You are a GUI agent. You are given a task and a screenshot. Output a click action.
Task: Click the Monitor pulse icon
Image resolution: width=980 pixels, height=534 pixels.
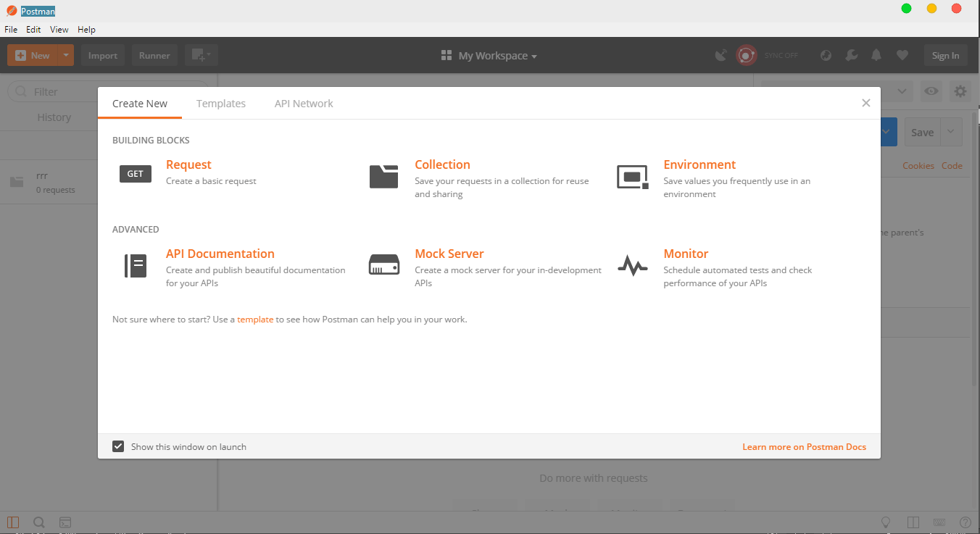click(633, 266)
